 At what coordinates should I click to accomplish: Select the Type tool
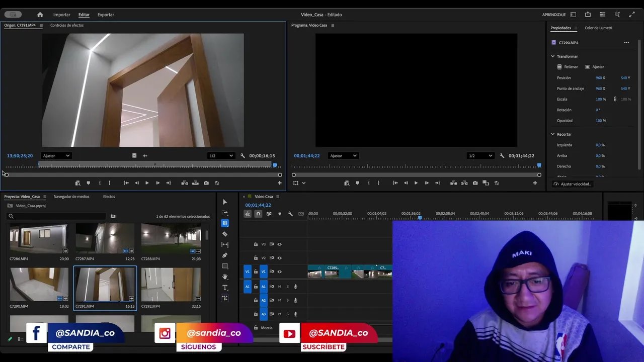tap(225, 287)
